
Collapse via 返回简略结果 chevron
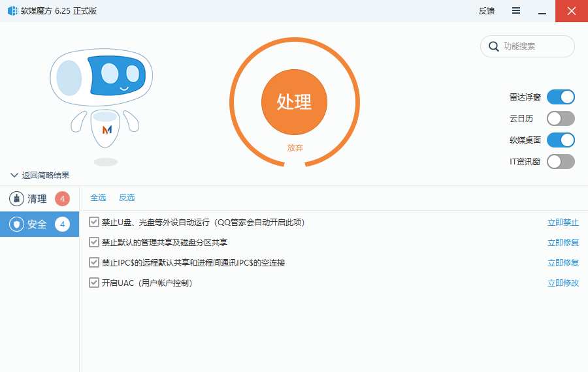[x=14, y=176]
